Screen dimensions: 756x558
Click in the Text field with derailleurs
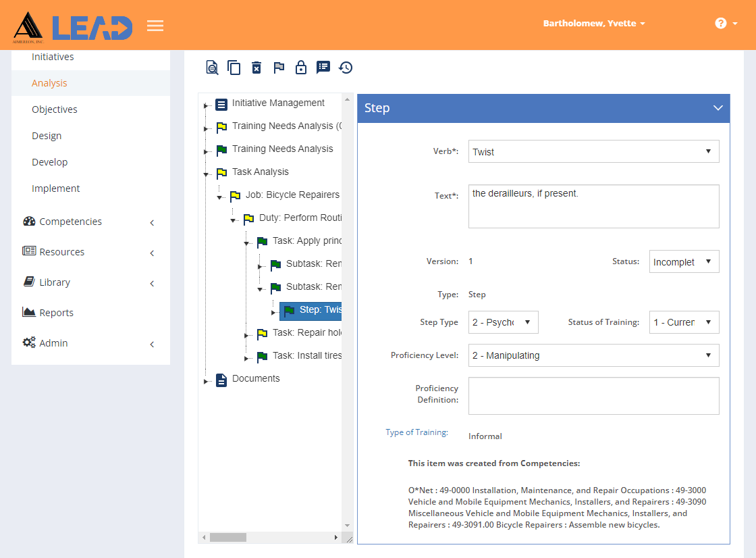tap(593, 206)
